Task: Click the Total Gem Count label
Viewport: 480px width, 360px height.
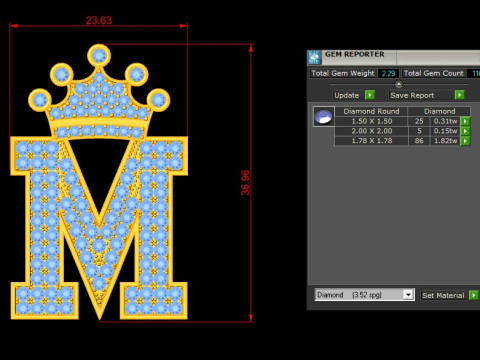Action: click(x=434, y=73)
